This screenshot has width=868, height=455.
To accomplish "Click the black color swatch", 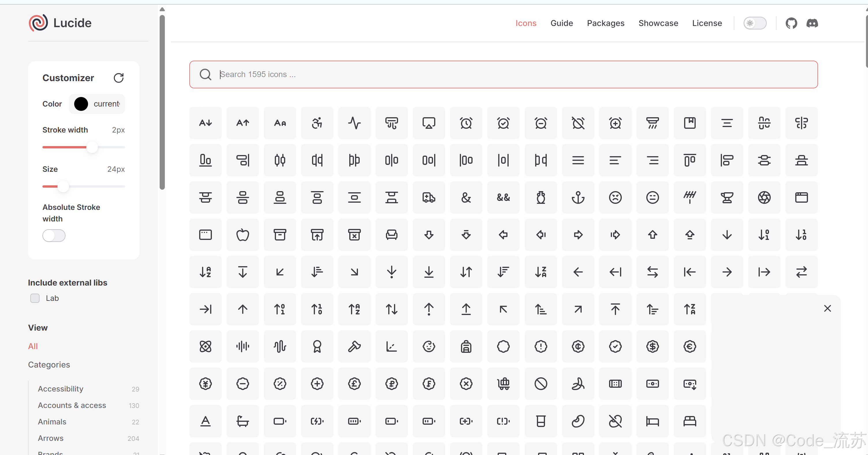I will point(81,104).
